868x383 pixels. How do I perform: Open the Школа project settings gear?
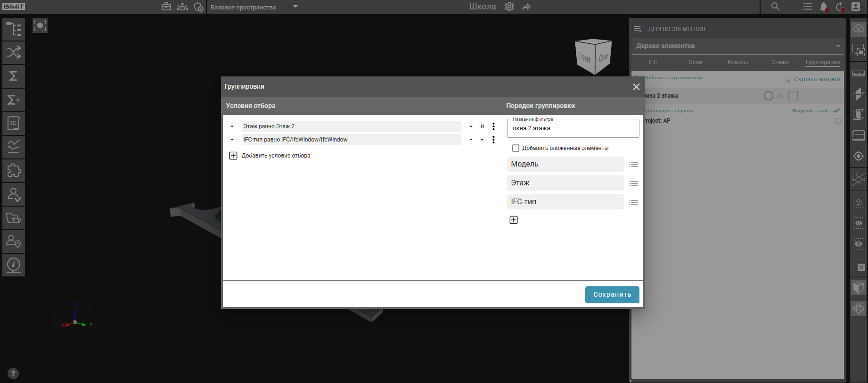point(509,7)
